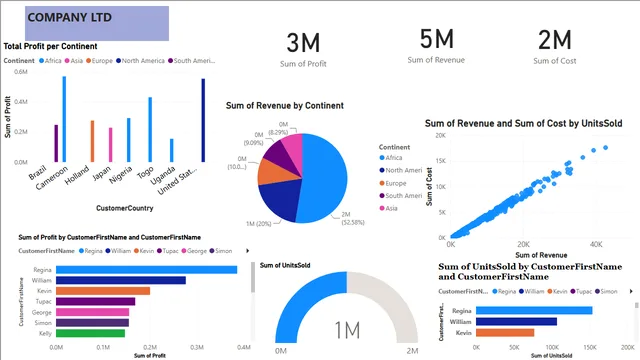Click William legend in Sum of UnitsSold chart

point(532,291)
